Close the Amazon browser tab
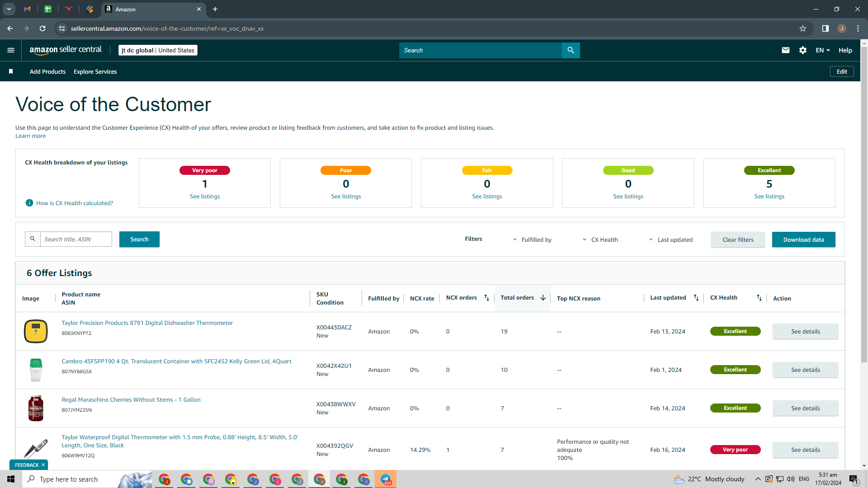 click(199, 9)
